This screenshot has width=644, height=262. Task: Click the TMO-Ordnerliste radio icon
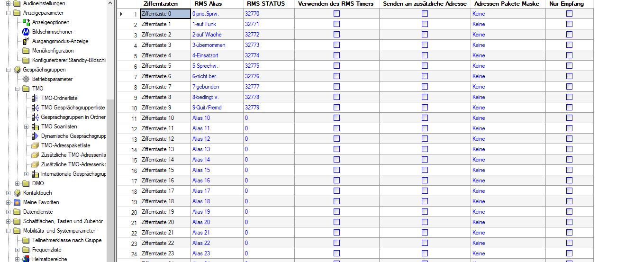pyautogui.click(x=35, y=98)
